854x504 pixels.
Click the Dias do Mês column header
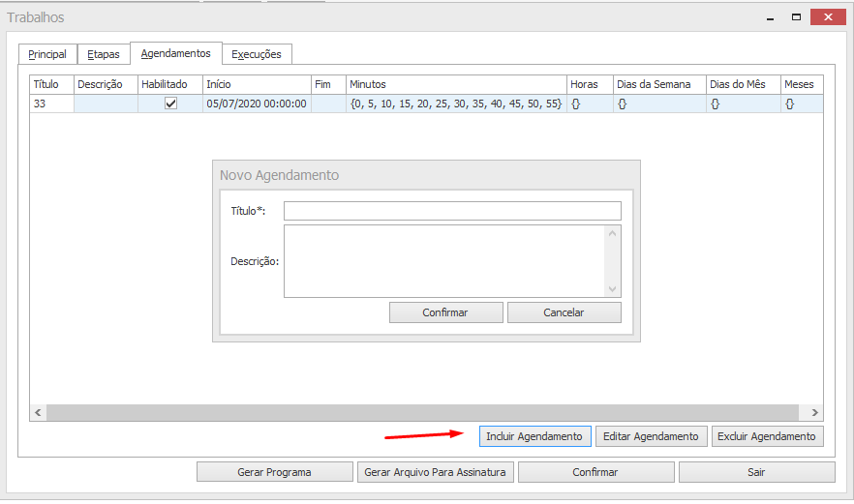(x=744, y=84)
